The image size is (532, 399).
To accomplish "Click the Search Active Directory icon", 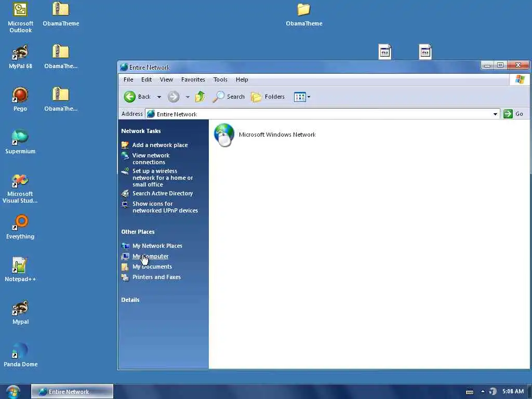I will click(x=125, y=193).
